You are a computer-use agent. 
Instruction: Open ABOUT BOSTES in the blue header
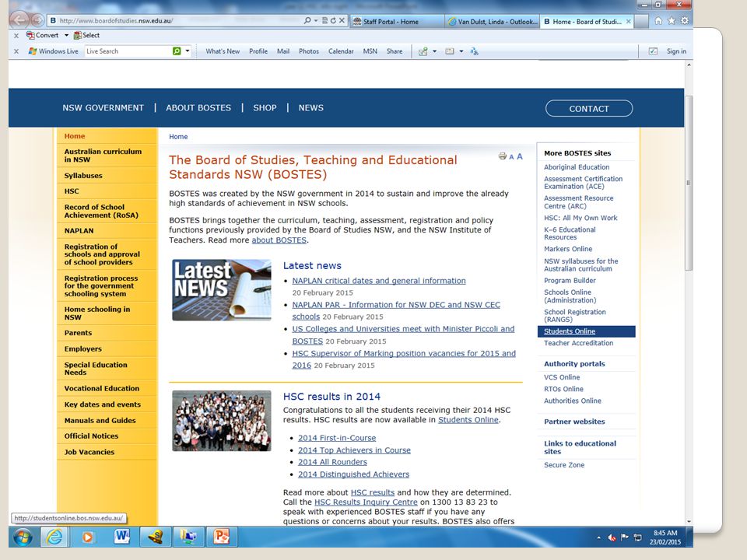click(x=198, y=108)
